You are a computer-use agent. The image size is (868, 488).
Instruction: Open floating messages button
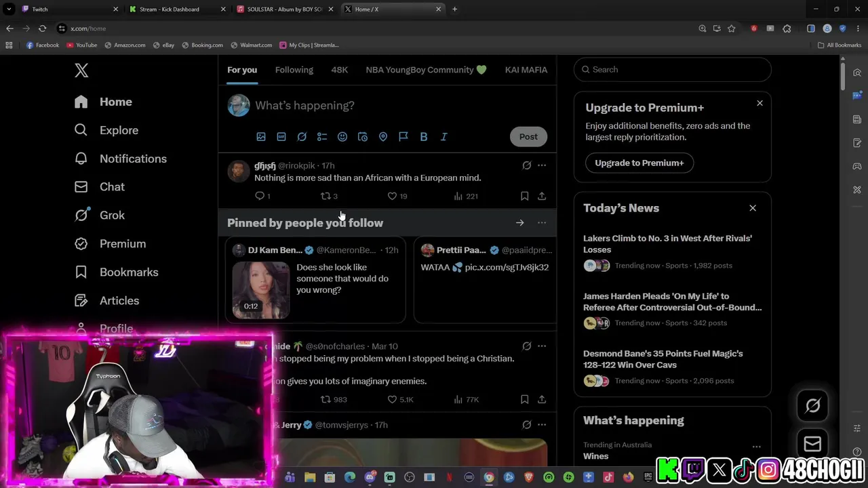coord(812,445)
